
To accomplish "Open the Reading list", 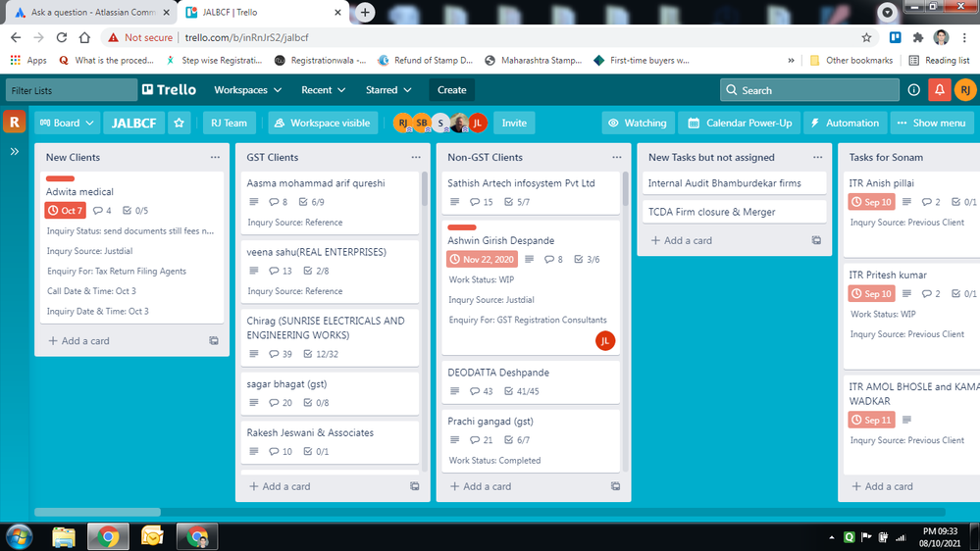I will 939,61.
